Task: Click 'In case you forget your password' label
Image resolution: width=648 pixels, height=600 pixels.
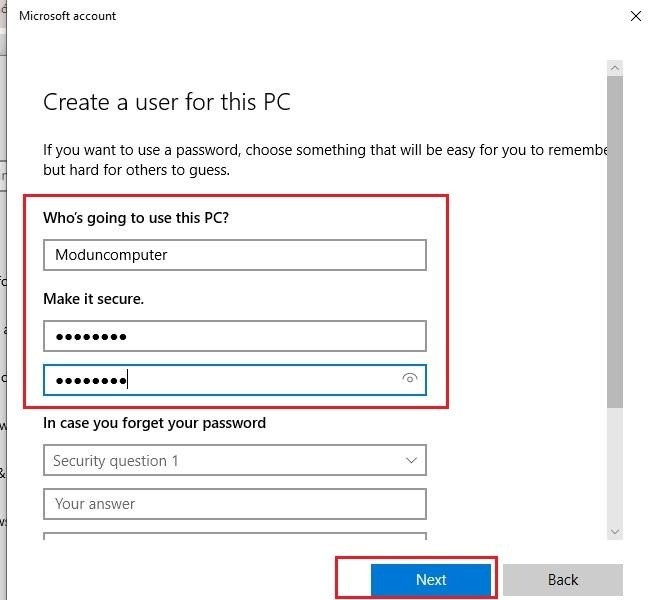Action: coord(154,423)
